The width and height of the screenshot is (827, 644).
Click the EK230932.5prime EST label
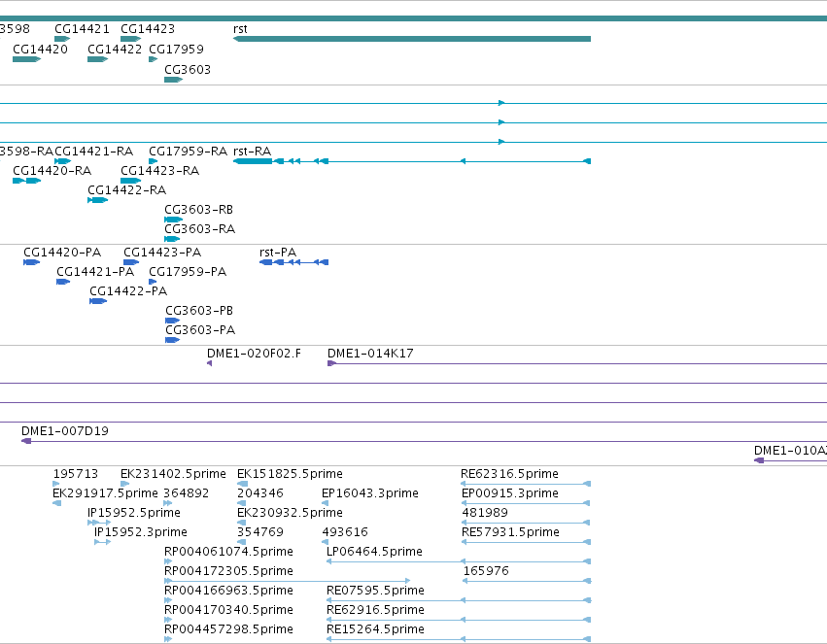290,513
